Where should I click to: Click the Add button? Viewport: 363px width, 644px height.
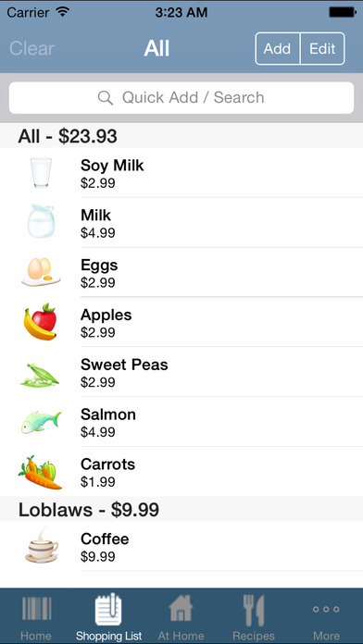[278, 48]
